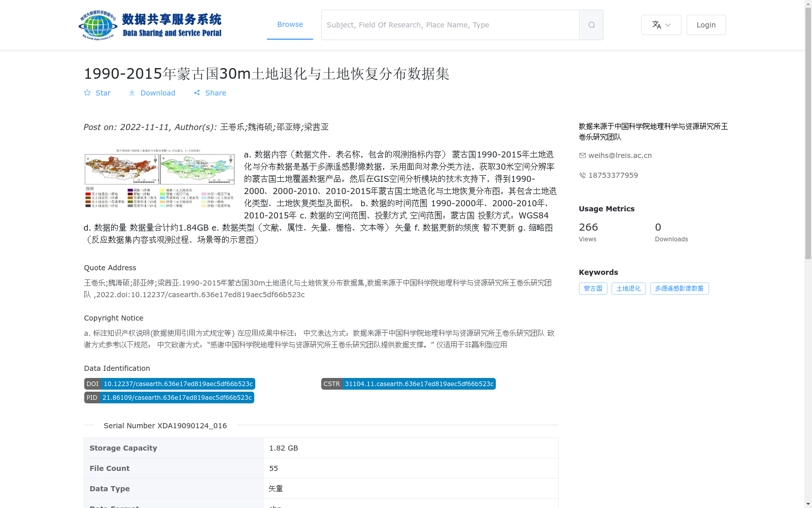Click the Serial Number XDA19090124_016 text
Viewport: 812px width, 508px height.
[165, 426]
